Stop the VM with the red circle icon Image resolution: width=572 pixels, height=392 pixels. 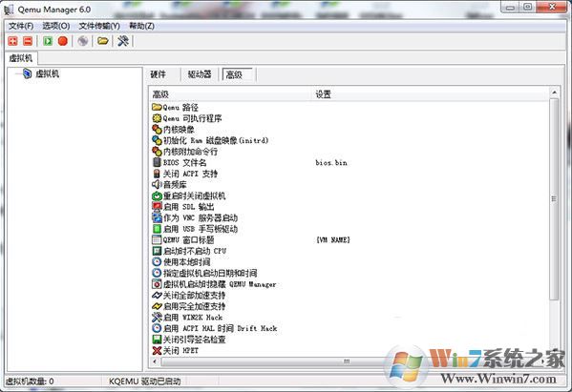pos(63,41)
